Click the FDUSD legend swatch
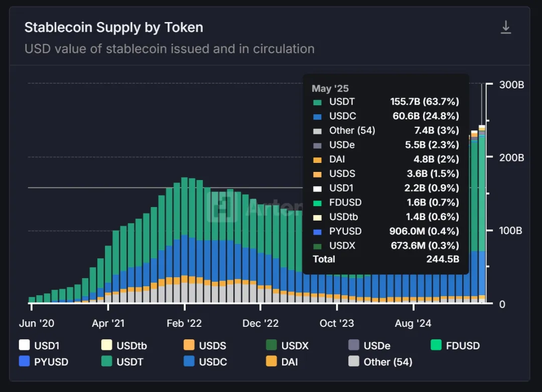The image size is (542, 392). click(x=437, y=345)
